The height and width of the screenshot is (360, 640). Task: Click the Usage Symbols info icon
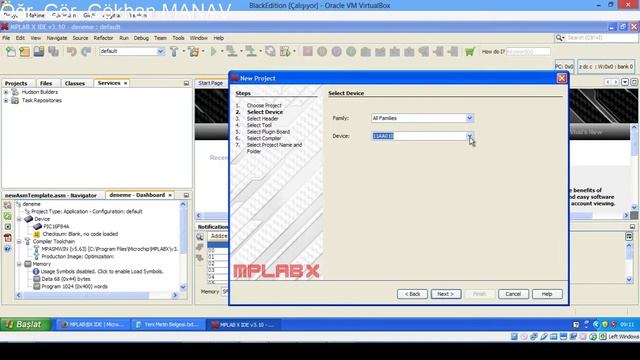pos(36,271)
